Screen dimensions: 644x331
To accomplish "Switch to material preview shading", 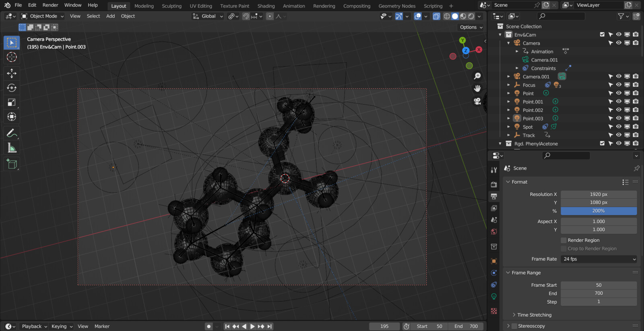I will click(x=463, y=16).
